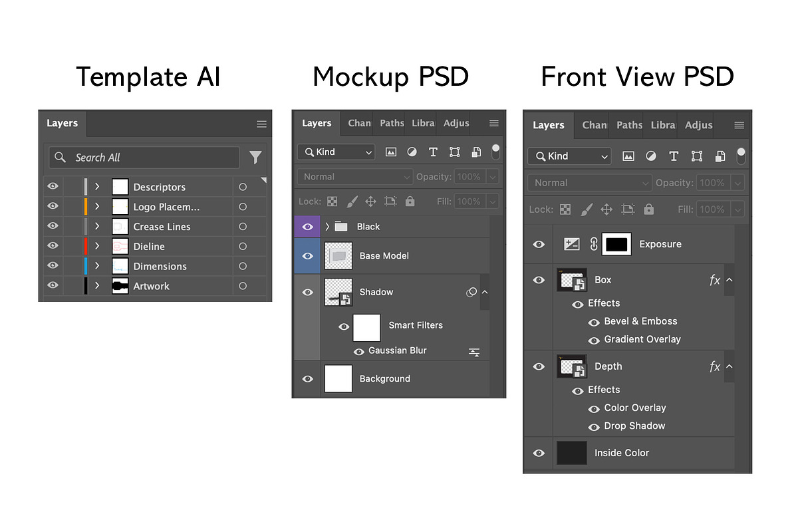
Task: Click the Exposure layer mask thumbnail
Action: tap(616, 244)
